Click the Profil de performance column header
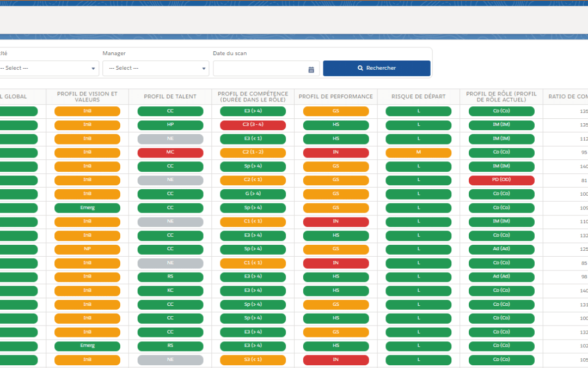The width and height of the screenshot is (588, 368). pos(336,96)
